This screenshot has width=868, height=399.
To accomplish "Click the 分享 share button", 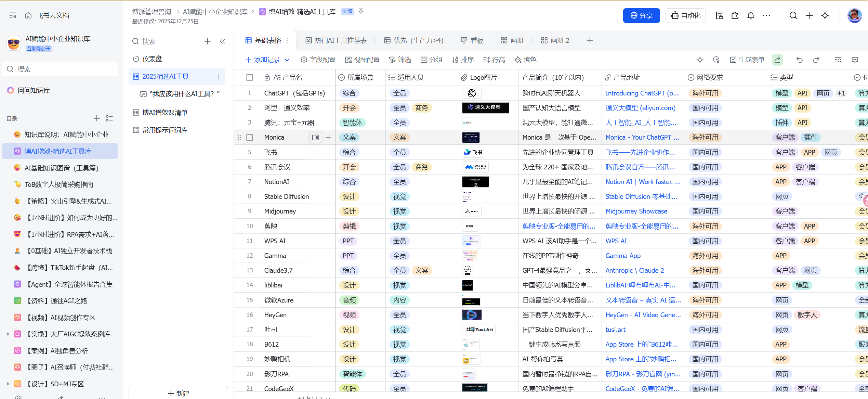I will point(641,15).
